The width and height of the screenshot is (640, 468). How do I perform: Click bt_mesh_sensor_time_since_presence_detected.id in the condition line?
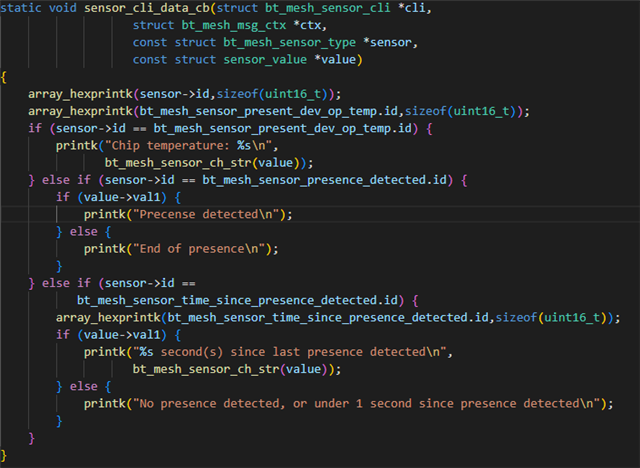coord(237,300)
